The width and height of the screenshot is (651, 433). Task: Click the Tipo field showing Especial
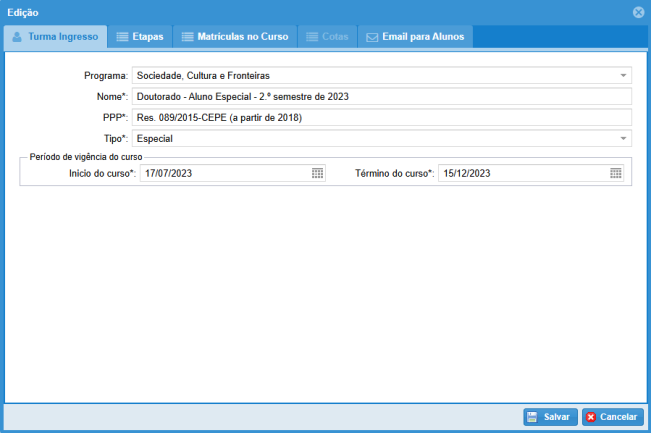coord(370,138)
